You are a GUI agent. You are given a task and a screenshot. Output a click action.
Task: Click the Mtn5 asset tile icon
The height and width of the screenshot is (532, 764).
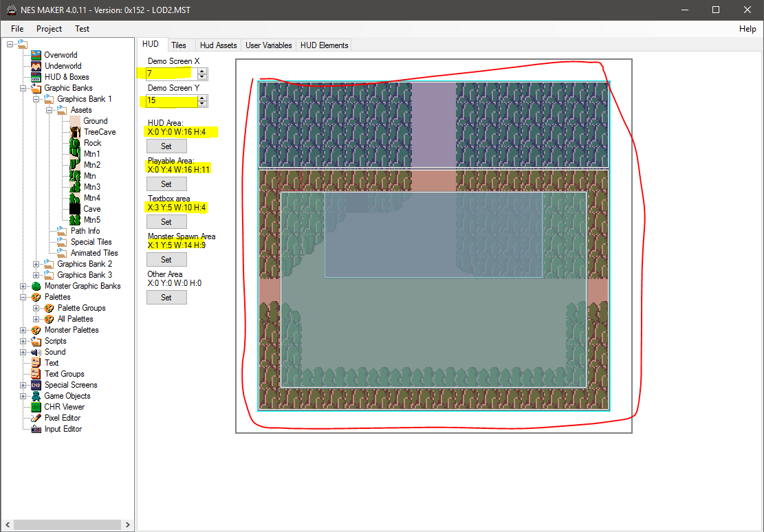coord(75,220)
